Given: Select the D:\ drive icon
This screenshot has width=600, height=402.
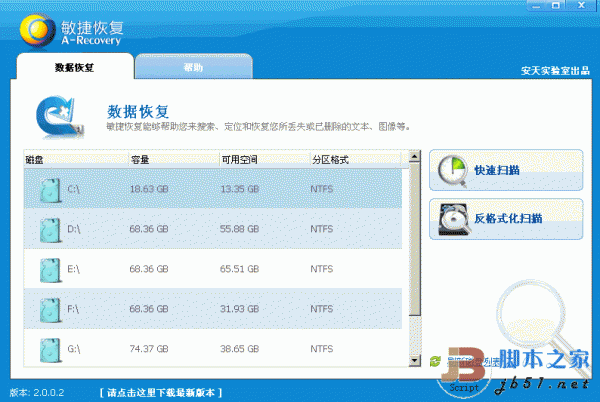Looking at the screenshot, I should pos(51,230).
